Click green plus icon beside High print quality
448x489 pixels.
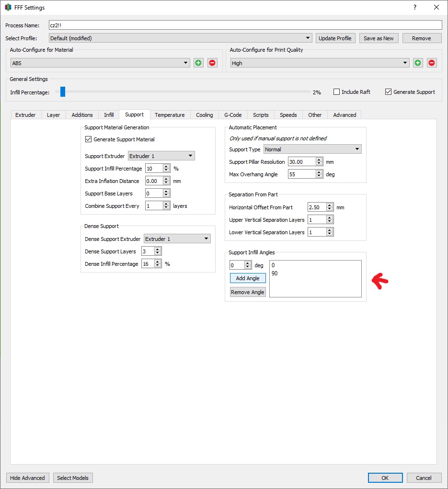(x=418, y=63)
